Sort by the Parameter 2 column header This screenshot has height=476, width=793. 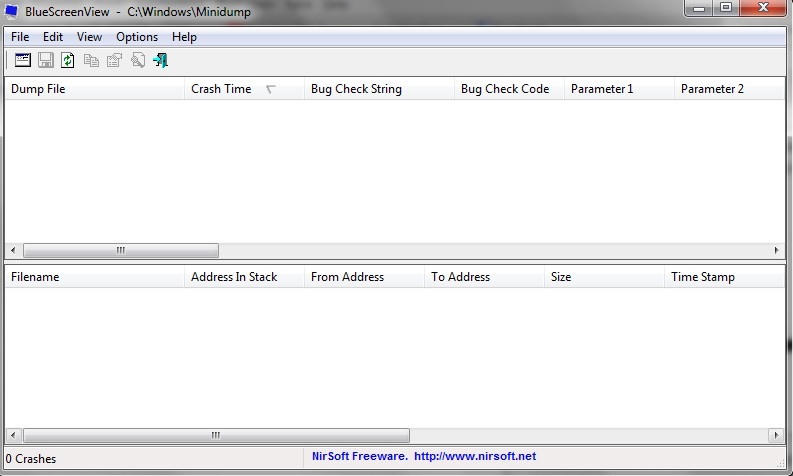(729, 89)
